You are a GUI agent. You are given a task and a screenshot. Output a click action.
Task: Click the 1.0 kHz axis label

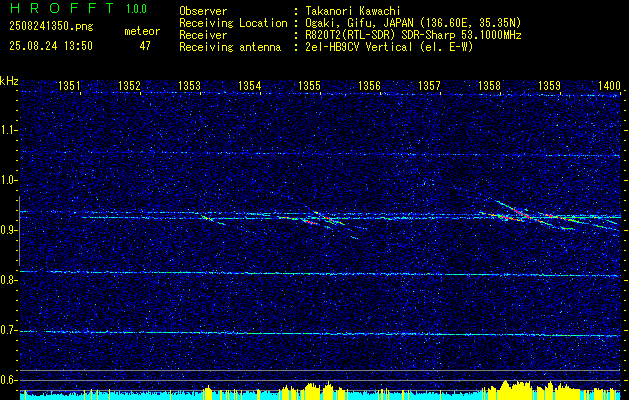coord(8,181)
